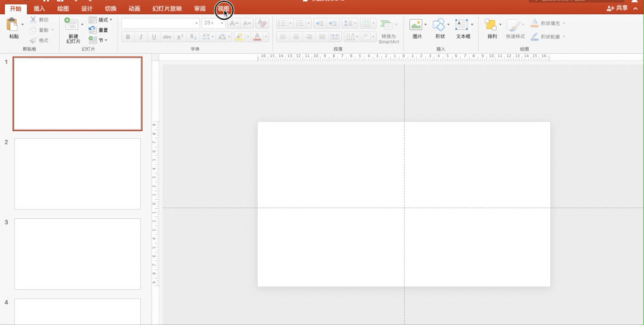Toggle Underline formatting button
Screen dimensions: 644x325
(x=154, y=37)
